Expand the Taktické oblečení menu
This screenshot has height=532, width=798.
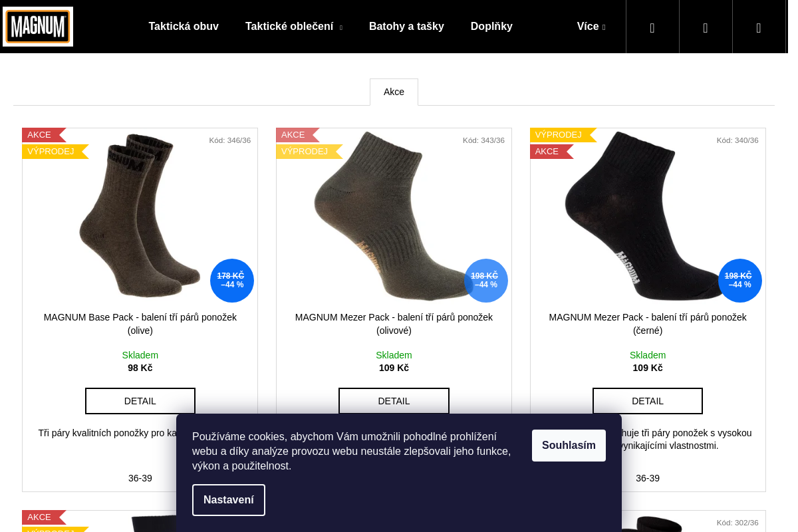click(x=294, y=27)
